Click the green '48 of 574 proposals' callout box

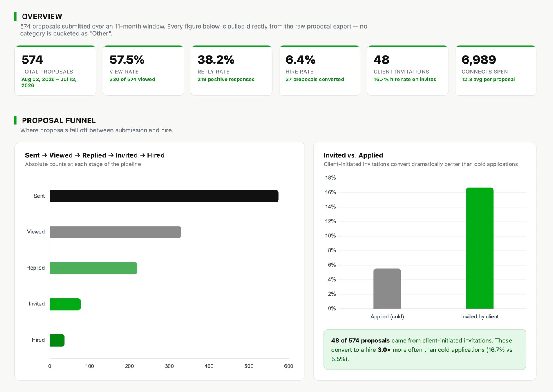425,350
